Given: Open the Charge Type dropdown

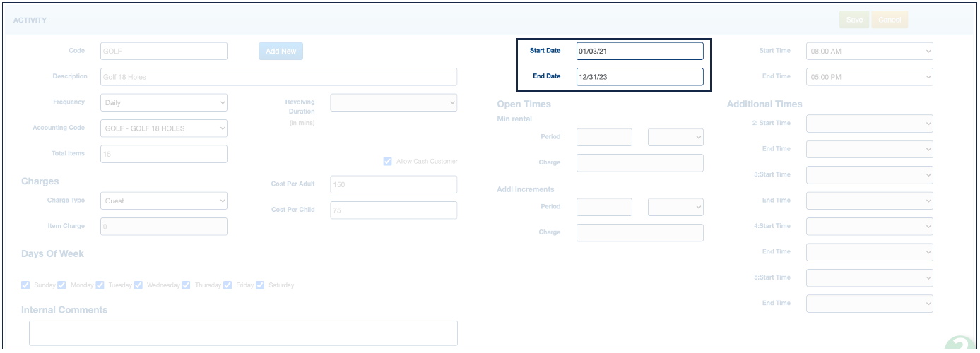Looking at the screenshot, I should pos(164,201).
